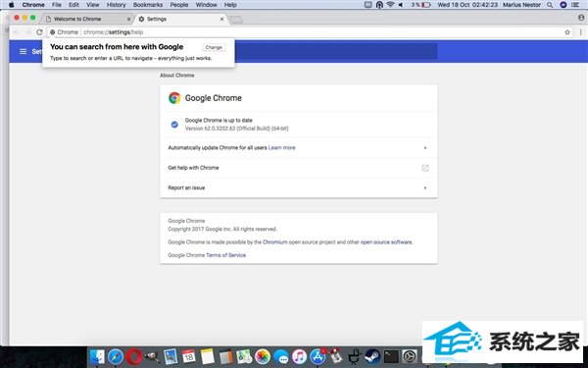Open App Store from the dock

pyautogui.click(x=318, y=357)
